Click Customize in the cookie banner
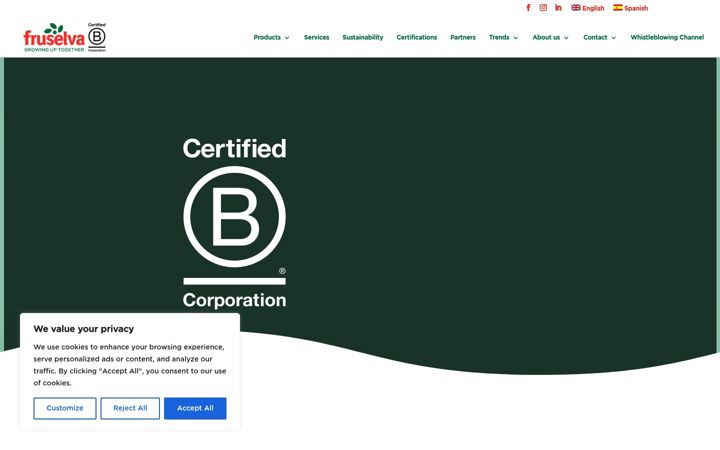 click(65, 408)
